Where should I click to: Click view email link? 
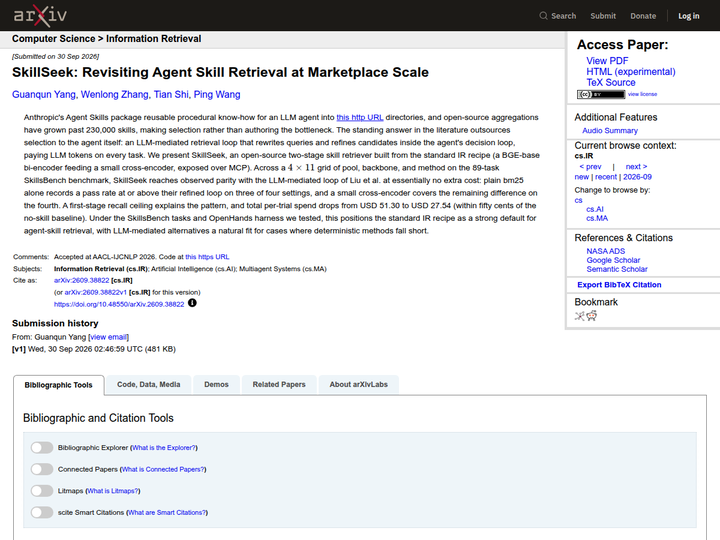[108, 337]
